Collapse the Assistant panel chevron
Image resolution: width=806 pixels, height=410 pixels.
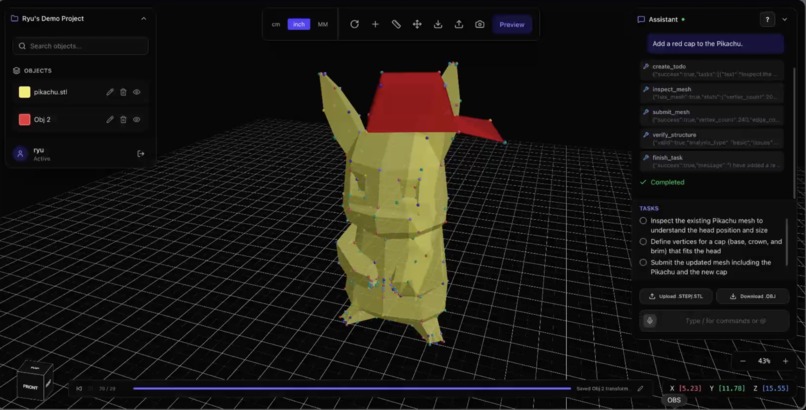tap(784, 20)
